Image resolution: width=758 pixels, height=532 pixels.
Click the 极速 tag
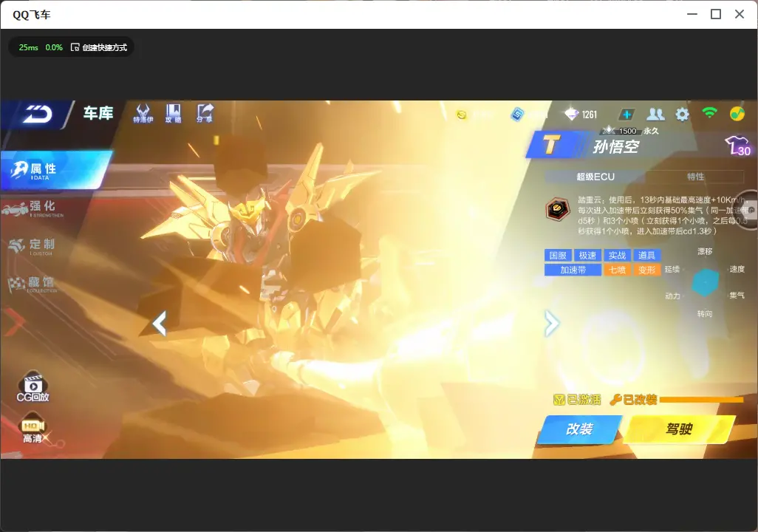coord(587,256)
